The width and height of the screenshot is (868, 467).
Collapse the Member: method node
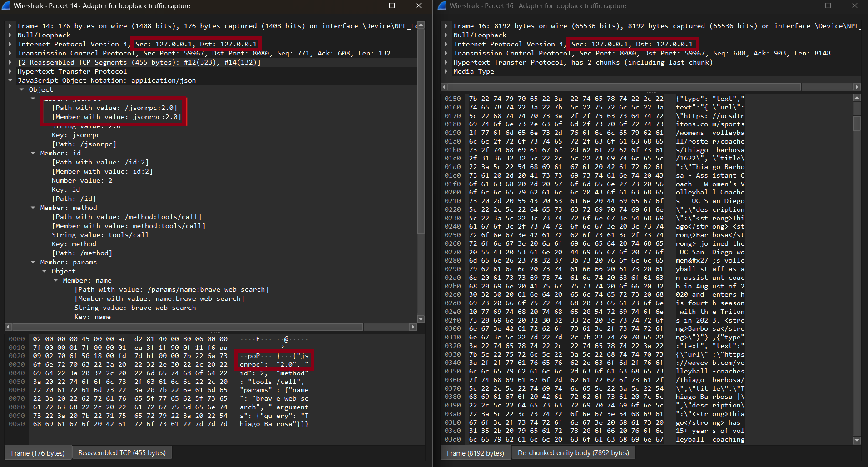point(33,208)
